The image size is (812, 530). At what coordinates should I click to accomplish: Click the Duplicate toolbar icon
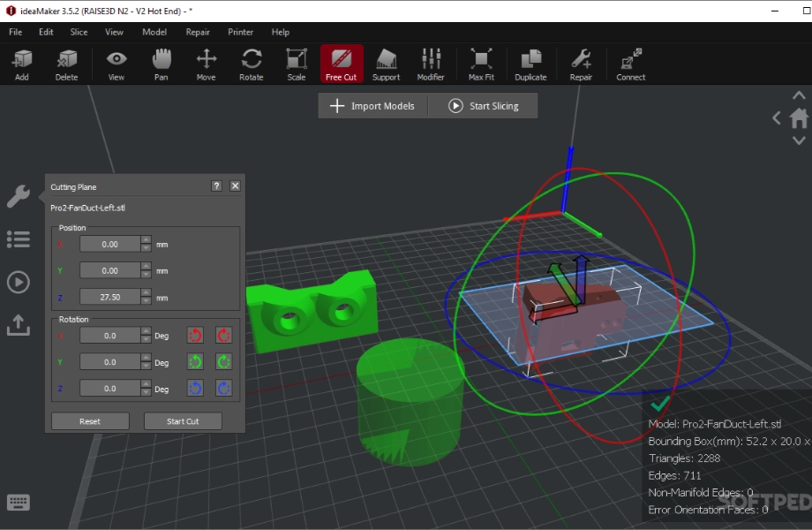530,64
